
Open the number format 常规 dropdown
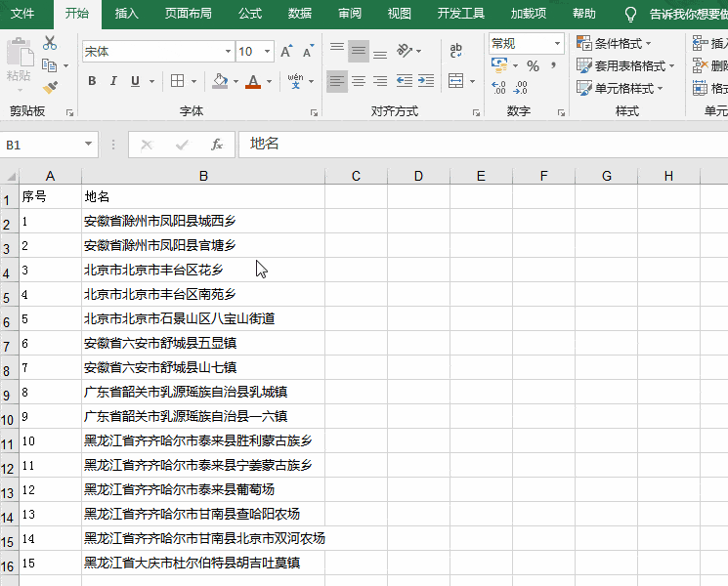[x=557, y=44]
